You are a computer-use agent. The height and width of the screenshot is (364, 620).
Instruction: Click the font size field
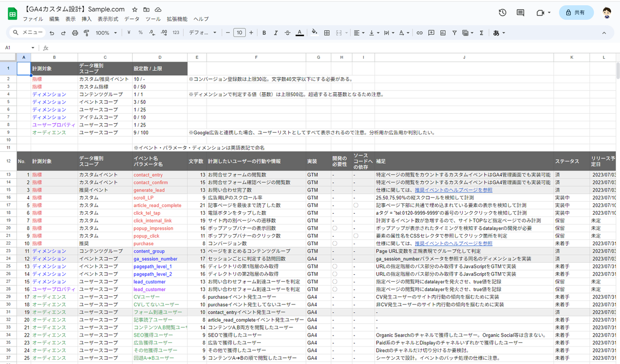tap(239, 33)
